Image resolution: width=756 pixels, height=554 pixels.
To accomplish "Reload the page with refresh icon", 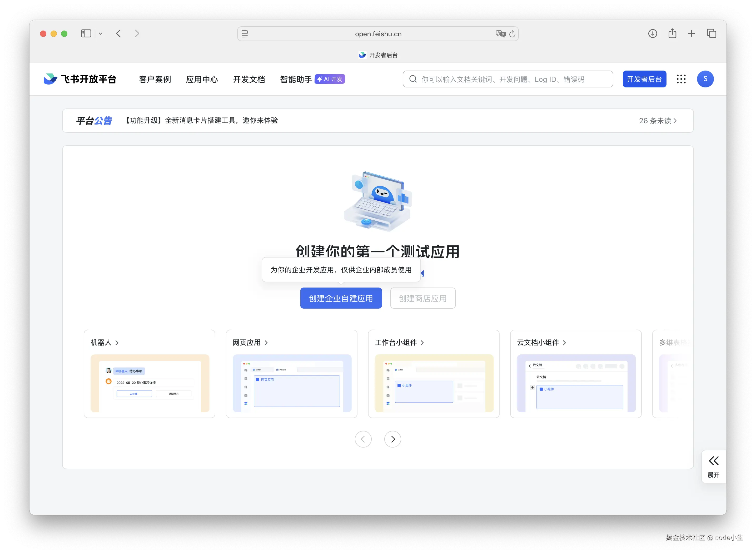I will point(512,34).
